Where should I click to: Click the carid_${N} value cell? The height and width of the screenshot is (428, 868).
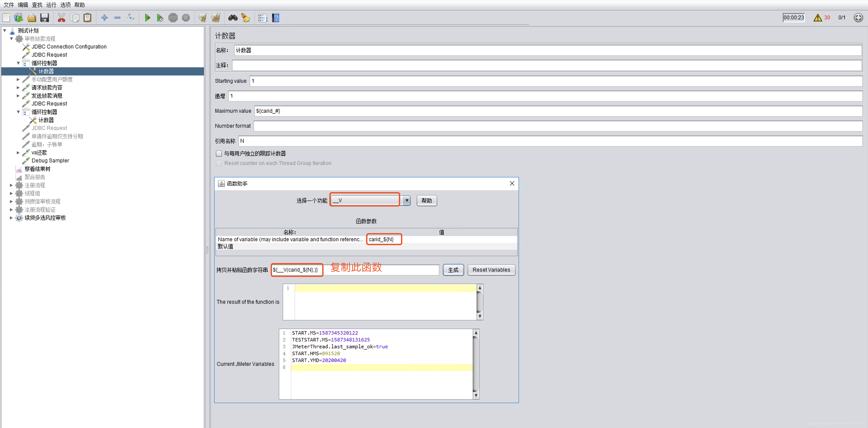pyautogui.click(x=442, y=239)
